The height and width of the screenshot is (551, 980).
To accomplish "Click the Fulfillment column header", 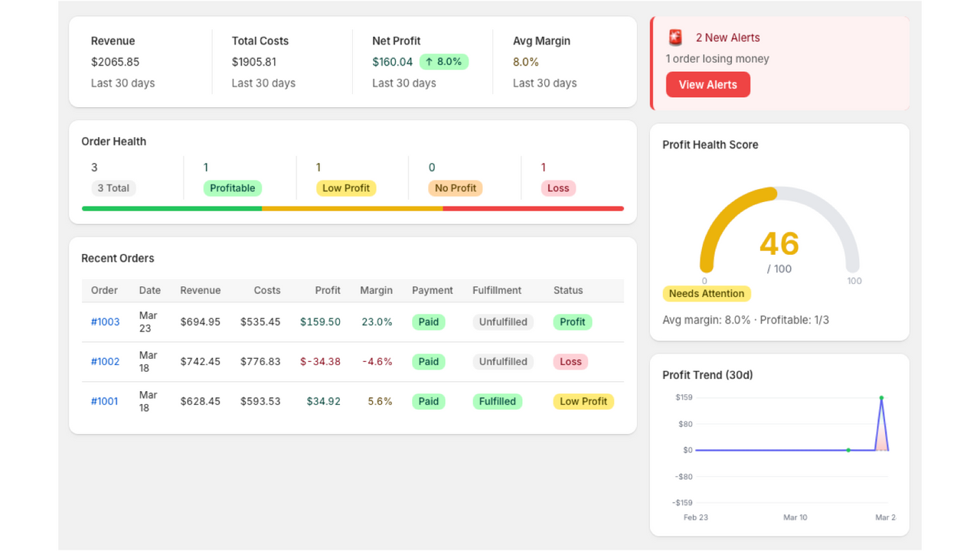I will coord(497,291).
